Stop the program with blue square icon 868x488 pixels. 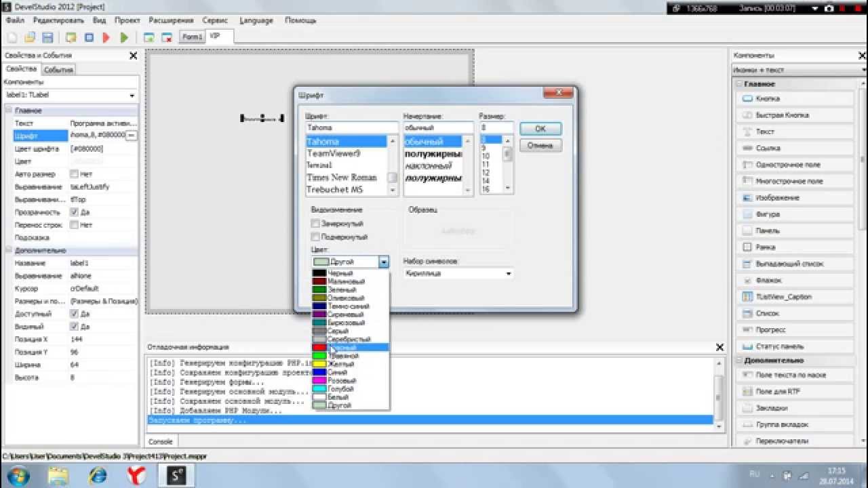pos(89,37)
